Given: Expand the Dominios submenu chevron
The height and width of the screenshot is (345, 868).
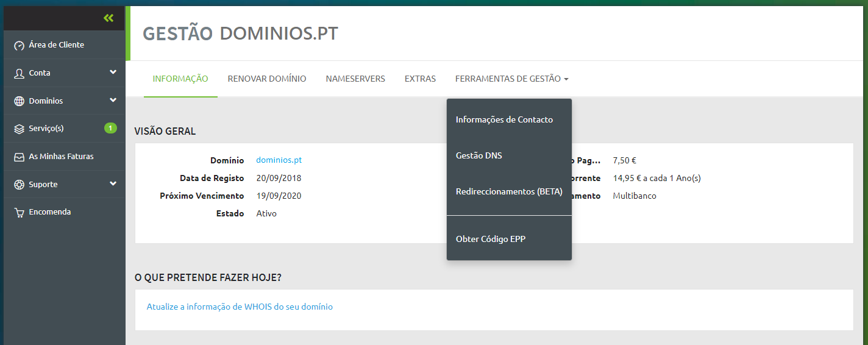Looking at the screenshot, I should 113,101.
